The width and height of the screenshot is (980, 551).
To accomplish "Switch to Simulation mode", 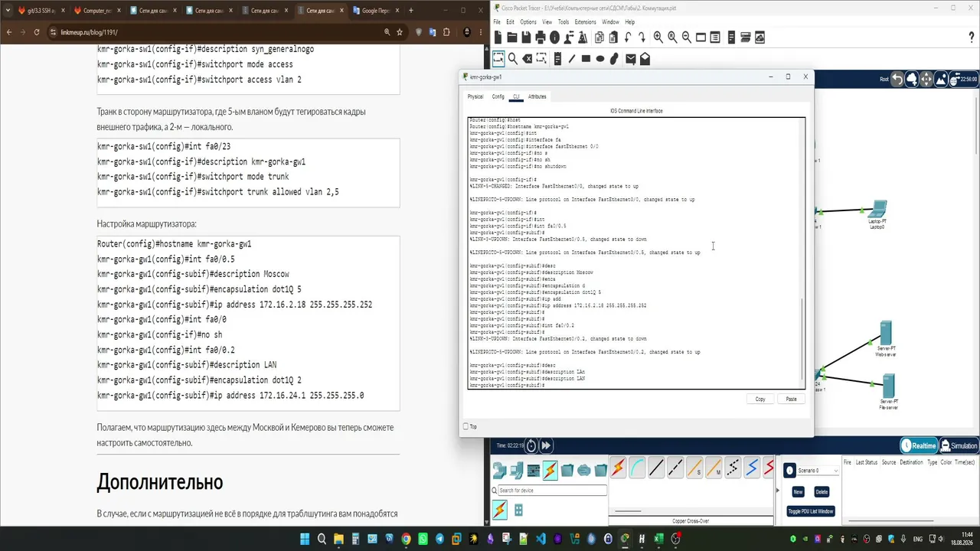I will pos(959,445).
